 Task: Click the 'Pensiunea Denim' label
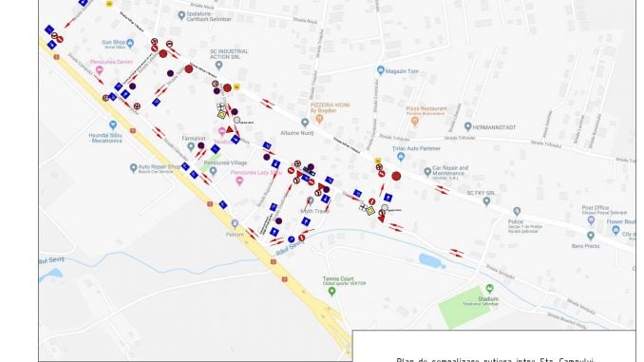(x=111, y=62)
